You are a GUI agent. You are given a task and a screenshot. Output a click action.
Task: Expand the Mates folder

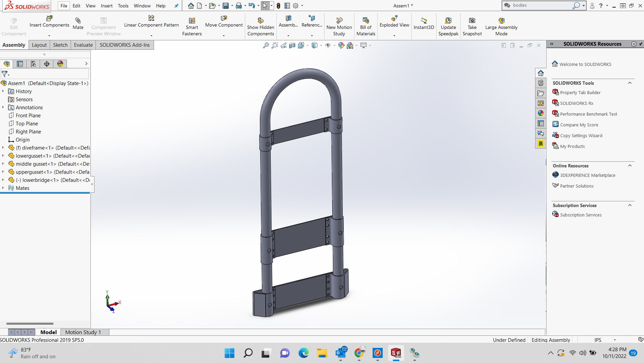(x=3, y=188)
